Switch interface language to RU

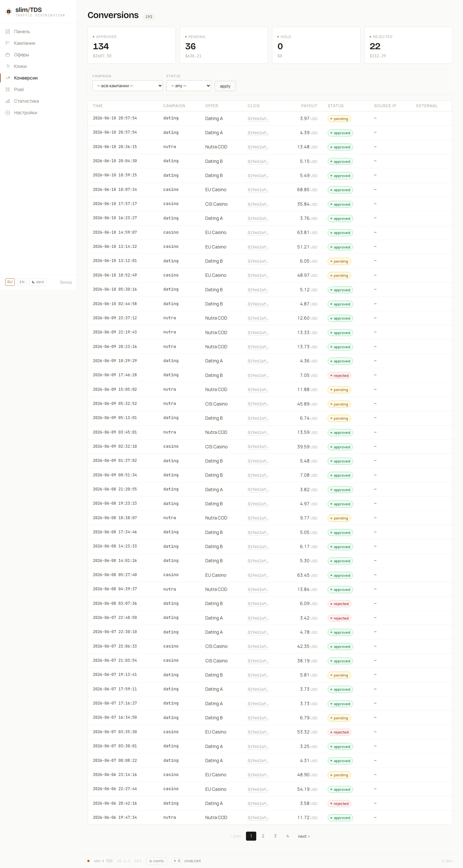[x=10, y=282]
